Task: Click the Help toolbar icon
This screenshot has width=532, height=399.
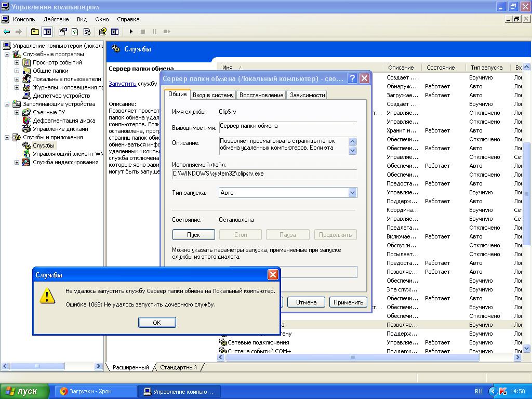Action: (102, 32)
